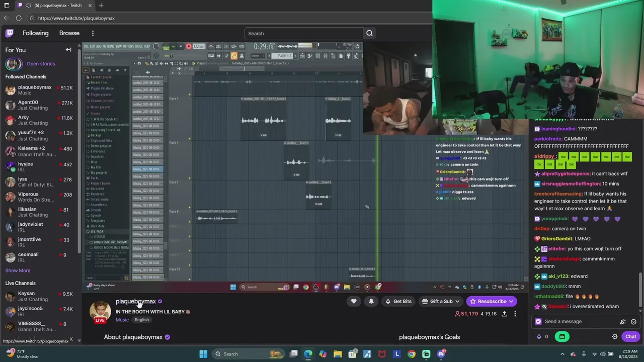Click the FL Studio stop button
The width and height of the screenshot is (644, 362).
point(181,46)
